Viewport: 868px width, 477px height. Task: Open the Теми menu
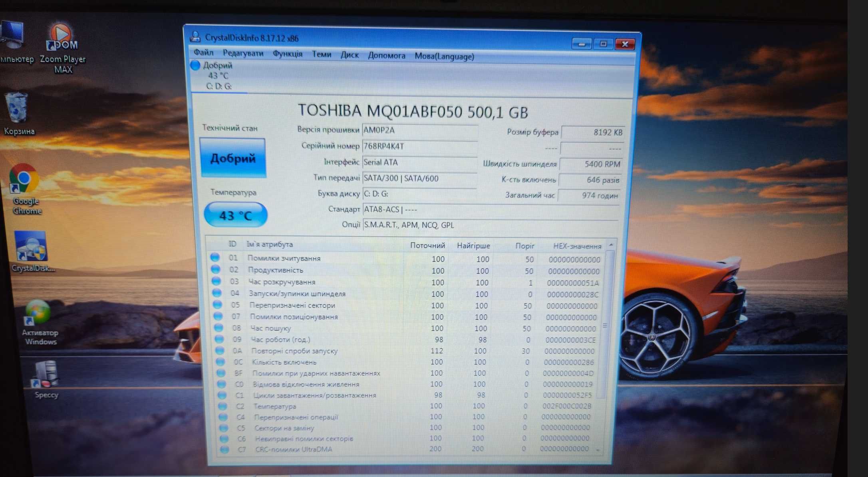[x=322, y=54]
